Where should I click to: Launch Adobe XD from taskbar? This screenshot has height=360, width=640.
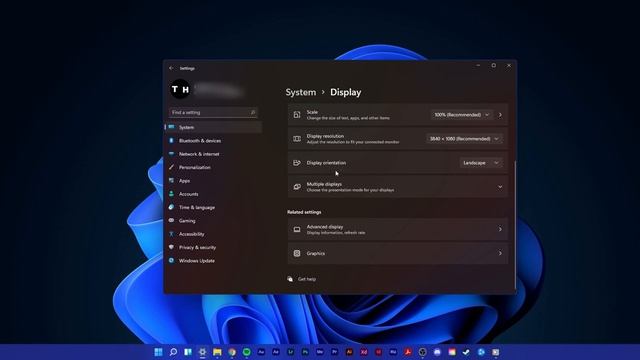click(364, 352)
